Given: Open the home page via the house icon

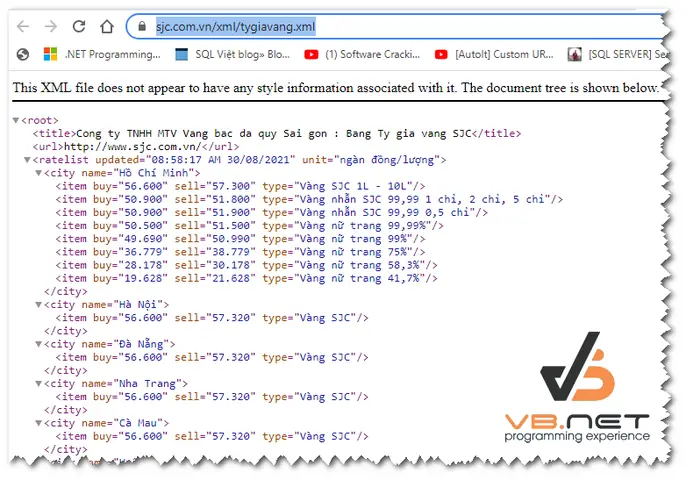Looking at the screenshot, I should [x=107, y=27].
